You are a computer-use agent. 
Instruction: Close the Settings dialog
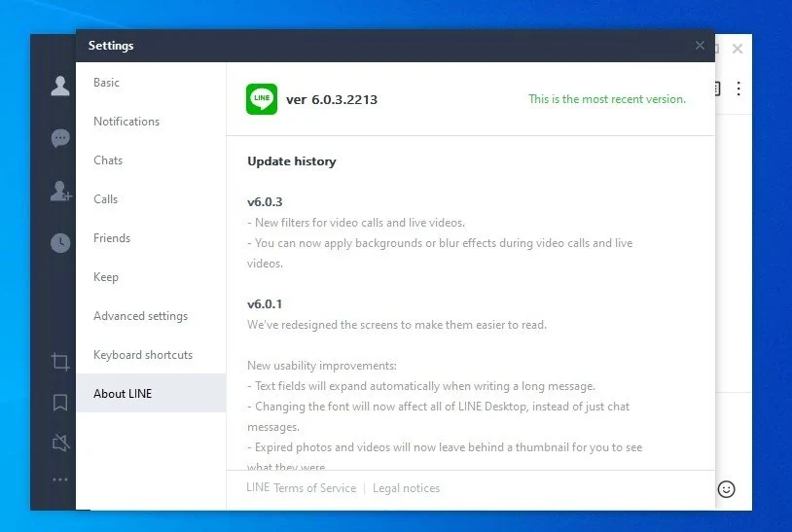point(700,46)
